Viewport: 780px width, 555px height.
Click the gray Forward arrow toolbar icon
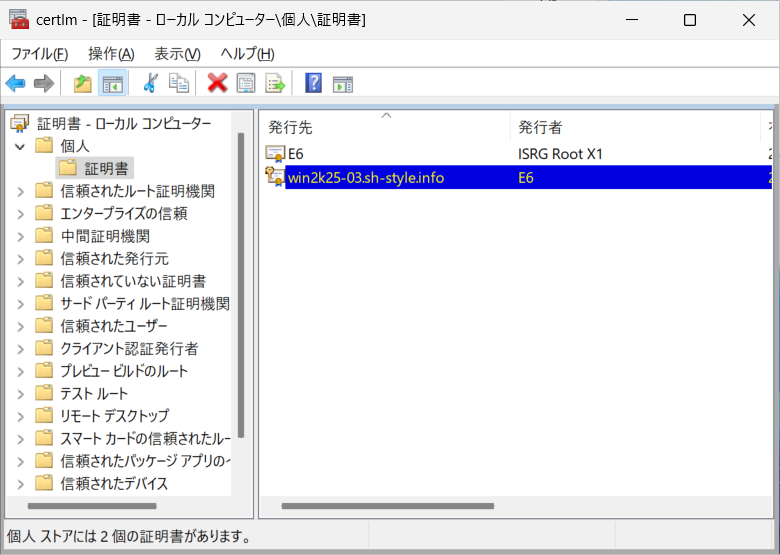44,84
